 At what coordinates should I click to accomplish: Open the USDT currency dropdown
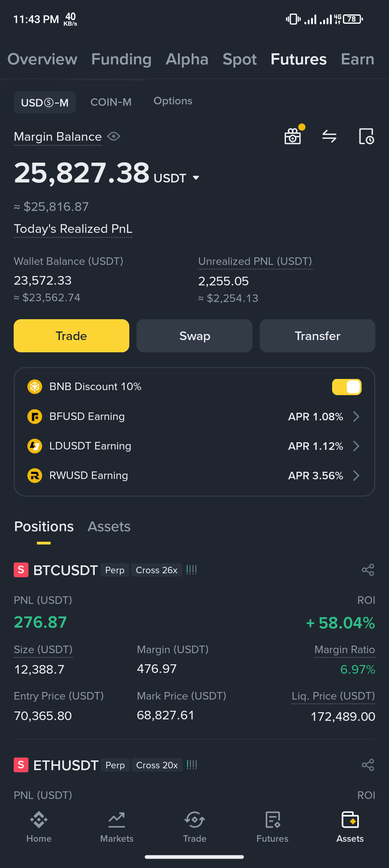196,178
